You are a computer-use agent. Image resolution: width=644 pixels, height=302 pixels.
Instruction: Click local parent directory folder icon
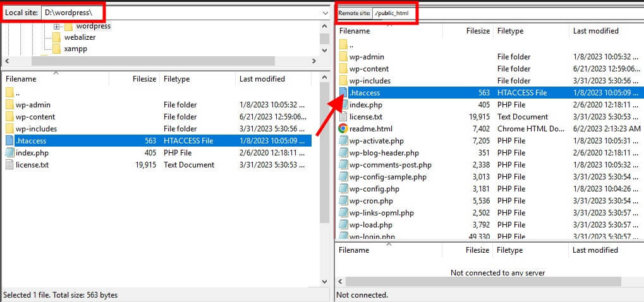click(9, 92)
